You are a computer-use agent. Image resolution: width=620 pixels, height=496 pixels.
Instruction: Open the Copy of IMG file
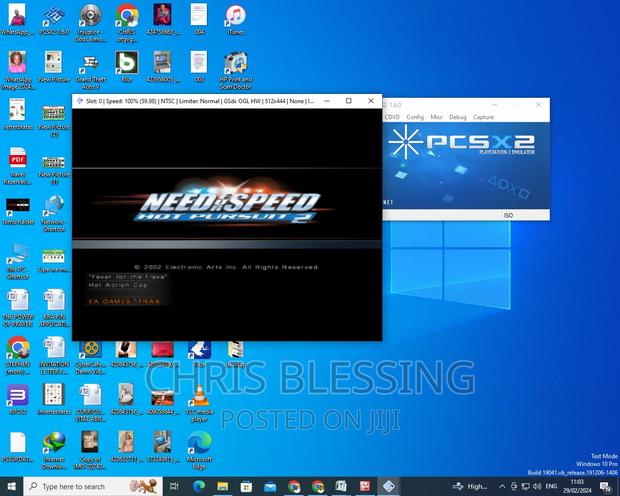coord(91,451)
